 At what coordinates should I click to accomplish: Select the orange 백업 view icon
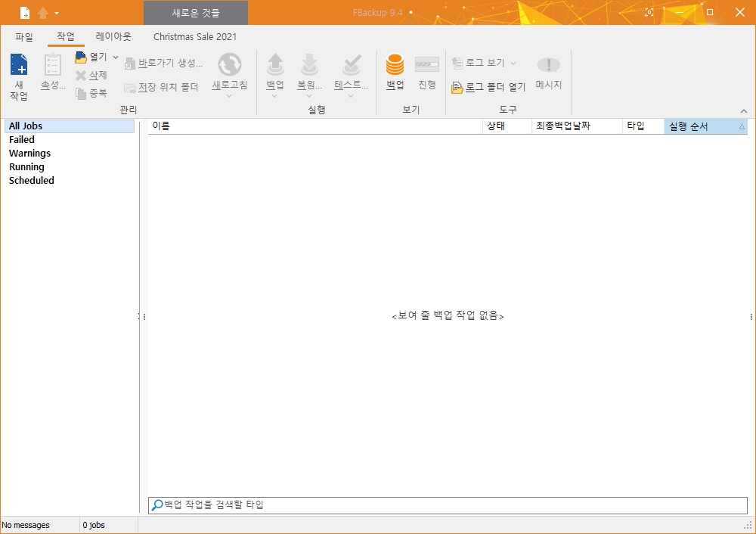[x=395, y=64]
